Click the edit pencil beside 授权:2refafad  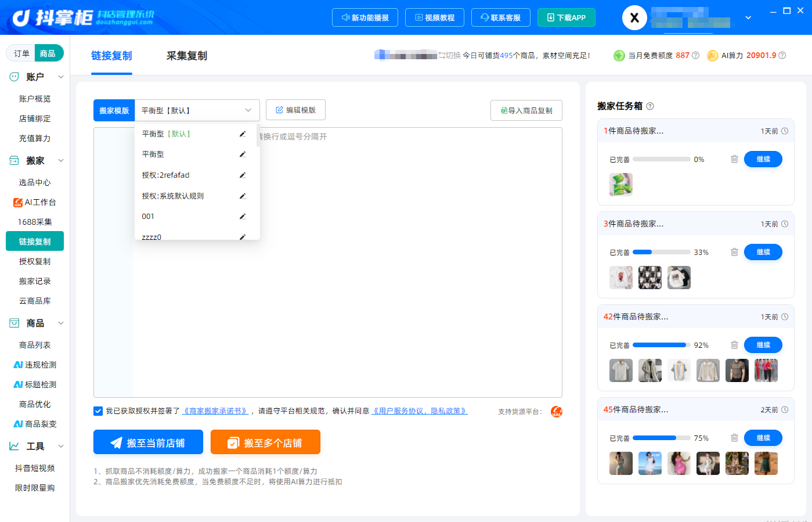tap(243, 175)
